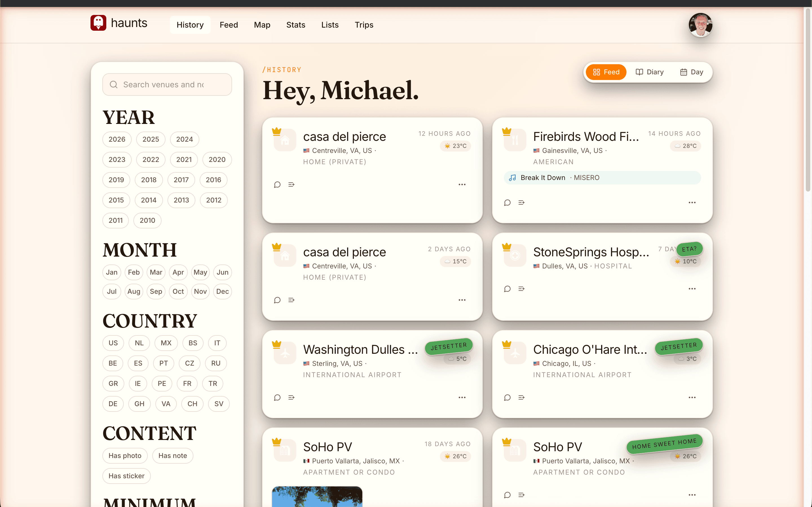Screen dimensions: 812x507
Task: Open more options on casa del pierce card
Action: click(x=462, y=184)
